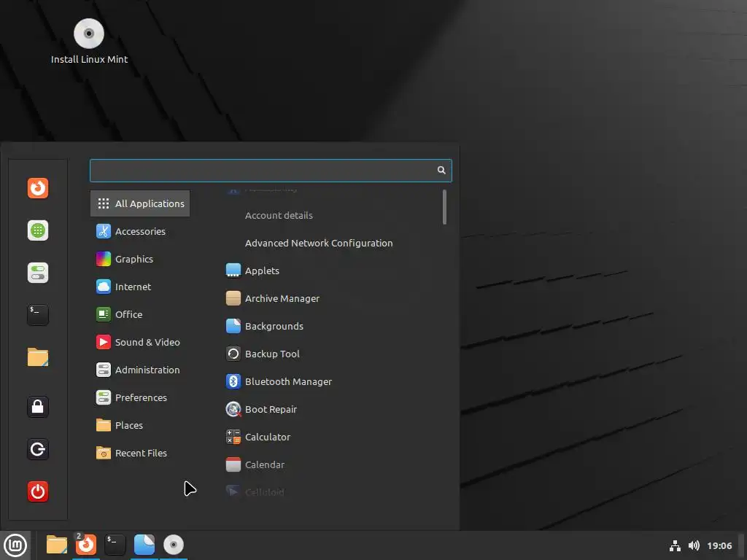This screenshot has width=747, height=560.
Task: Open Files from the taskbar
Action: point(56,545)
